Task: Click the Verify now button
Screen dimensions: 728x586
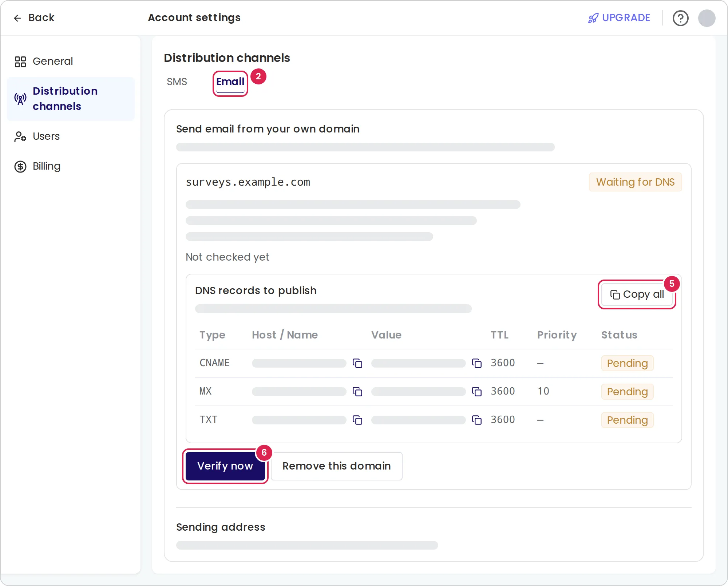Action: [x=225, y=466]
